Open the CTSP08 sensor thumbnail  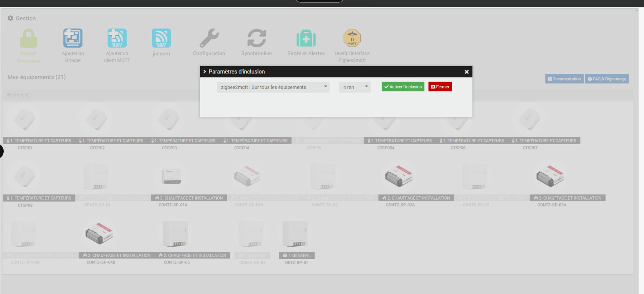coord(25,176)
